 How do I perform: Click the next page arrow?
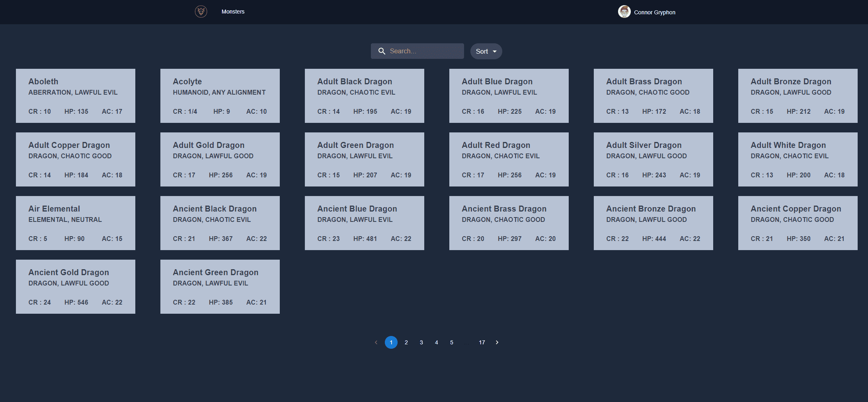point(497,342)
